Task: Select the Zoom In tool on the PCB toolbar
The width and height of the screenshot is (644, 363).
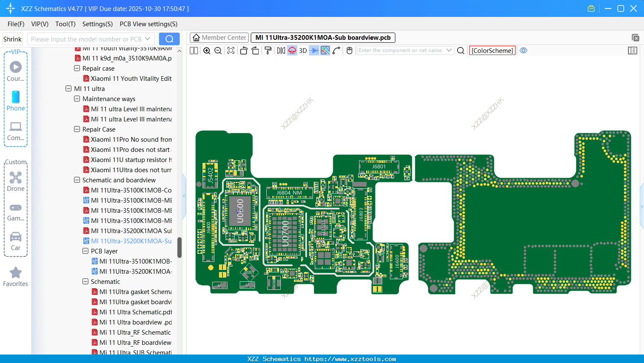Action: point(207,50)
